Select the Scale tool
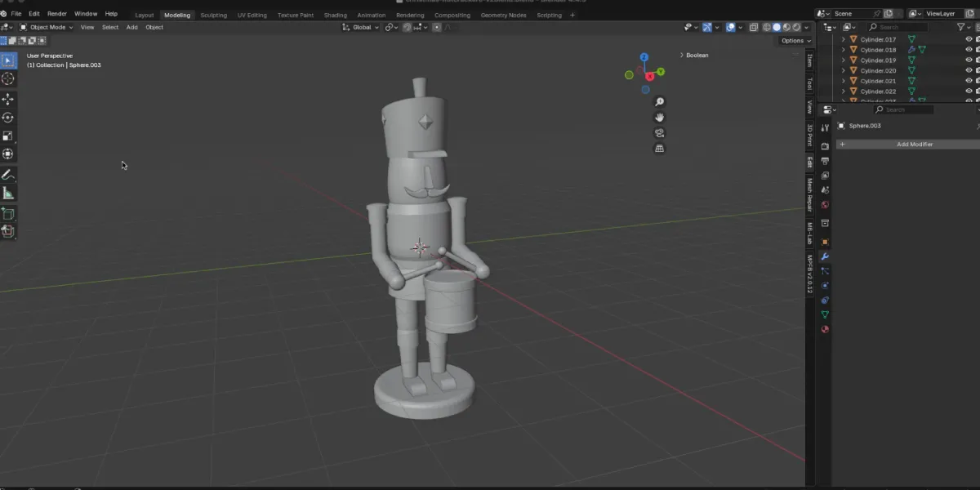 (x=9, y=136)
